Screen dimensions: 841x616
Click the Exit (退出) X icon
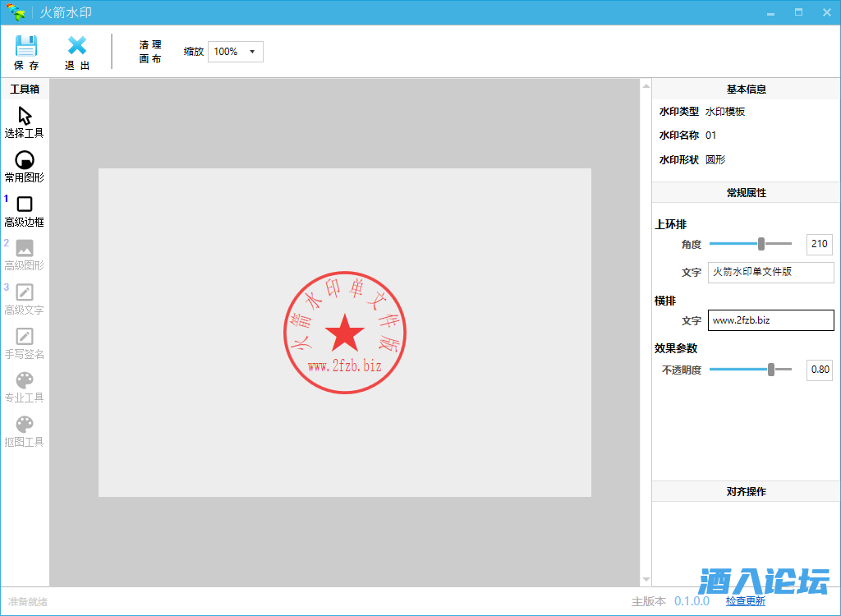tap(77, 47)
